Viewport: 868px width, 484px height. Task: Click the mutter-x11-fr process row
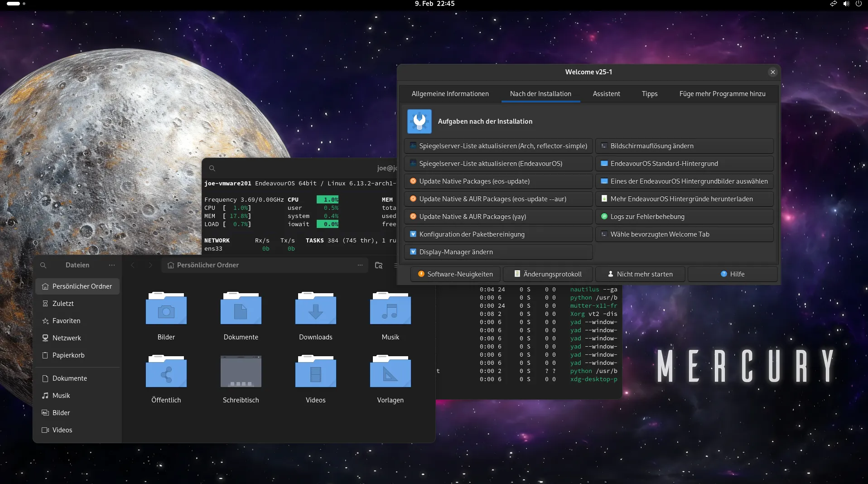548,306
